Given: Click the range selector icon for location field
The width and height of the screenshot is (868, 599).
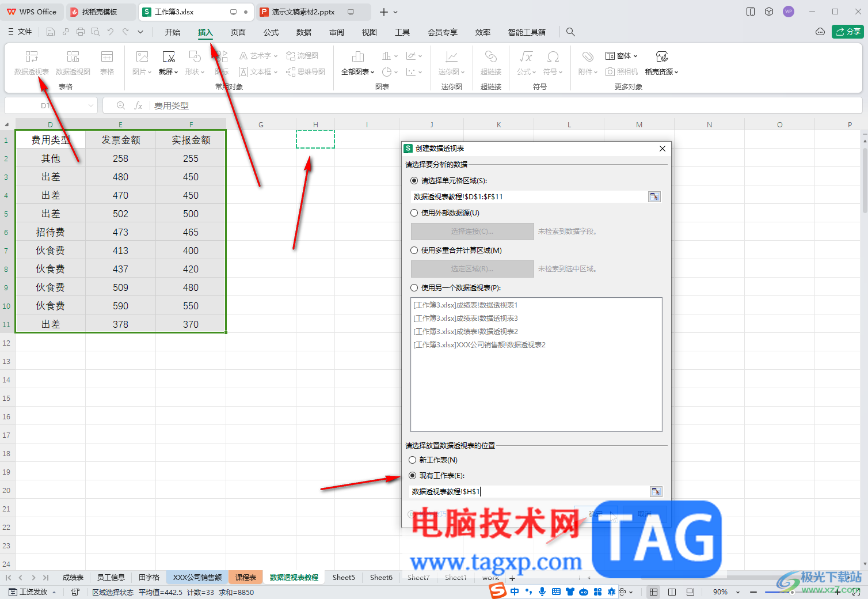Looking at the screenshot, I should coord(656,492).
